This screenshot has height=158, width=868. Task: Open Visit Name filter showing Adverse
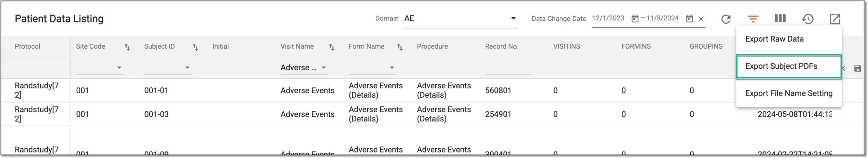[x=304, y=68]
